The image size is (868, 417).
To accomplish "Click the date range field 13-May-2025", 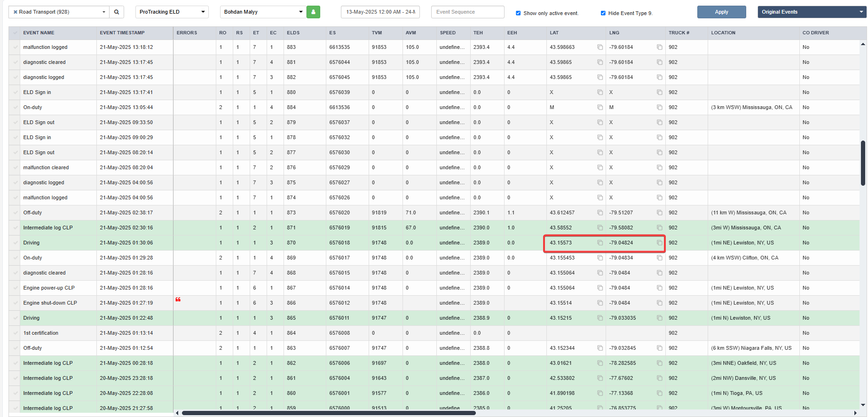I will [380, 12].
